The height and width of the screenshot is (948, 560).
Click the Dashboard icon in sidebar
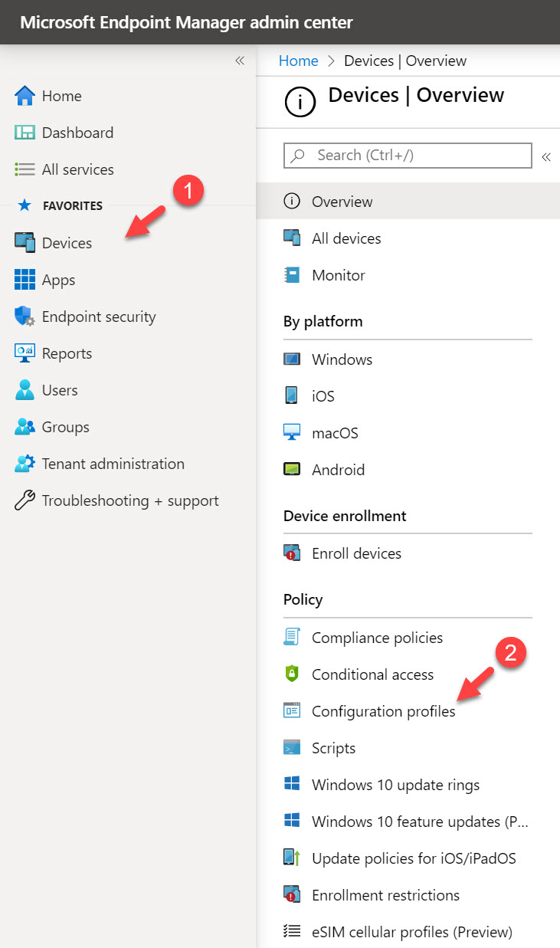pos(25,133)
